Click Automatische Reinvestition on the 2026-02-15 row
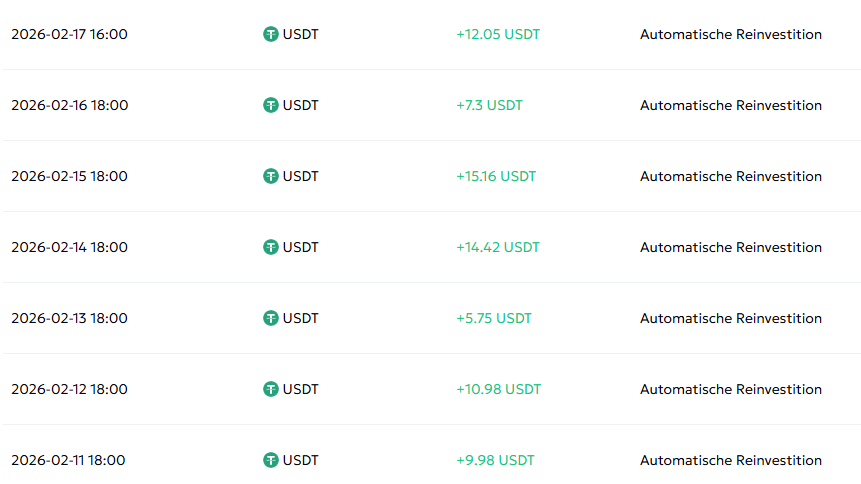This screenshot has height=484, width=861. point(730,176)
